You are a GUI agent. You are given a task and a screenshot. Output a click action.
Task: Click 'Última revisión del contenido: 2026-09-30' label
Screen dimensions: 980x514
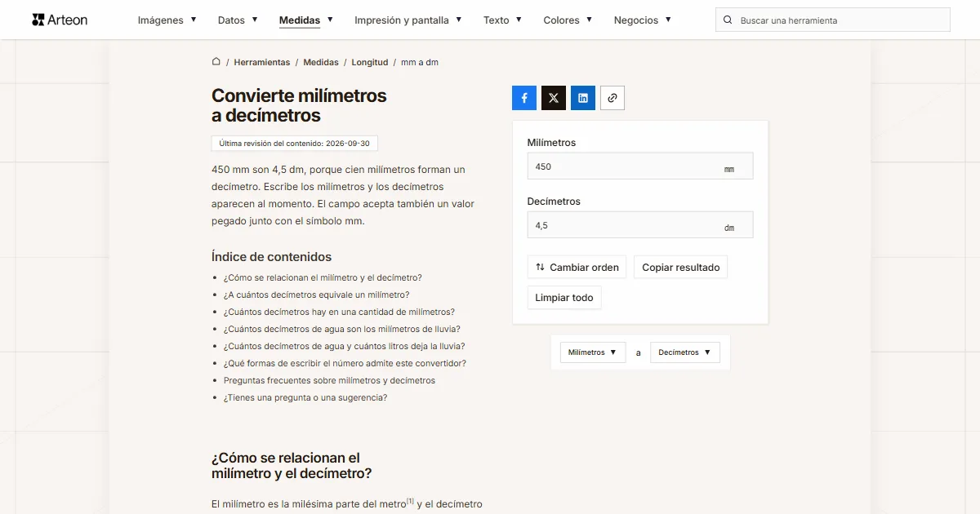coord(294,144)
